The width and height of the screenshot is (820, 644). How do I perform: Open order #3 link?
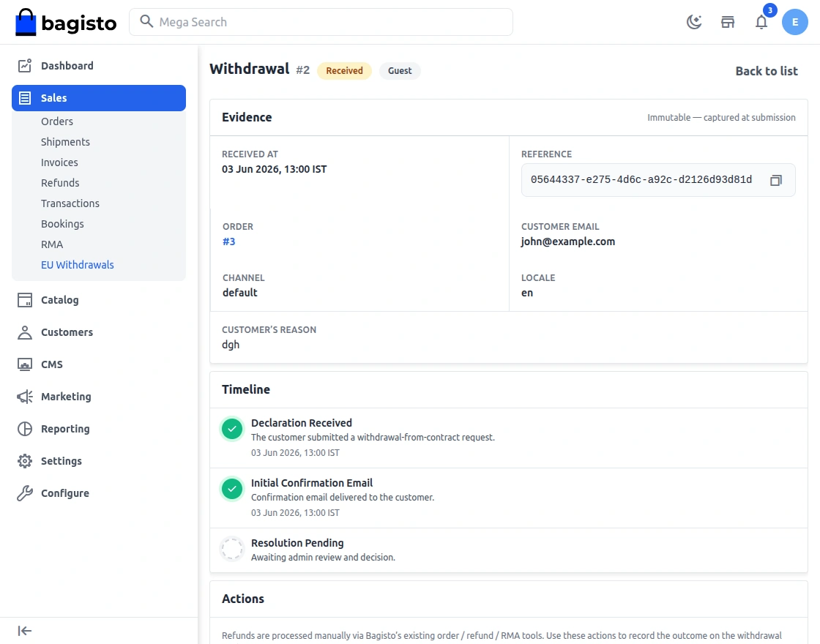tap(229, 241)
